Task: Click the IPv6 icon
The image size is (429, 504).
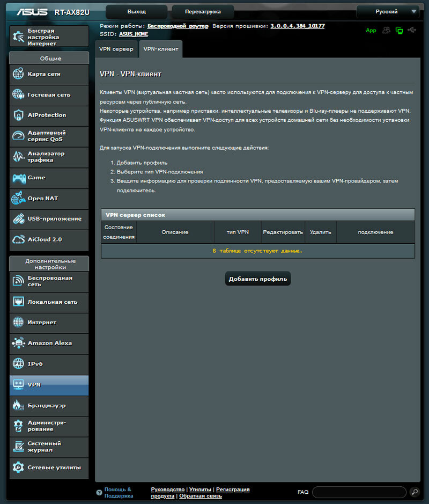Action: 18,363
